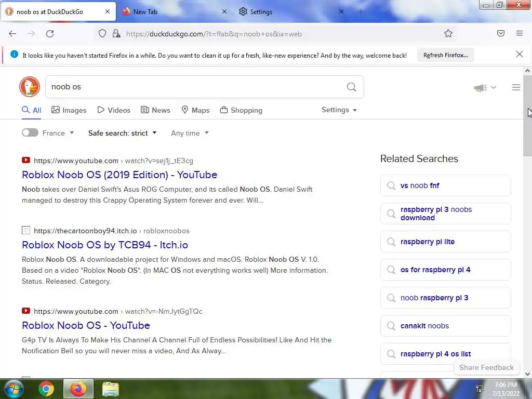Bookmark this page with the star
The height and width of the screenshot is (399, 532).
[x=448, y=33]
